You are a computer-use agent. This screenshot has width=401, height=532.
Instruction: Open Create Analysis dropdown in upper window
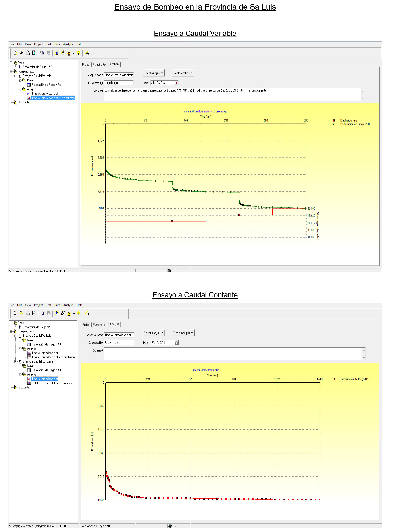click(183, 73)
